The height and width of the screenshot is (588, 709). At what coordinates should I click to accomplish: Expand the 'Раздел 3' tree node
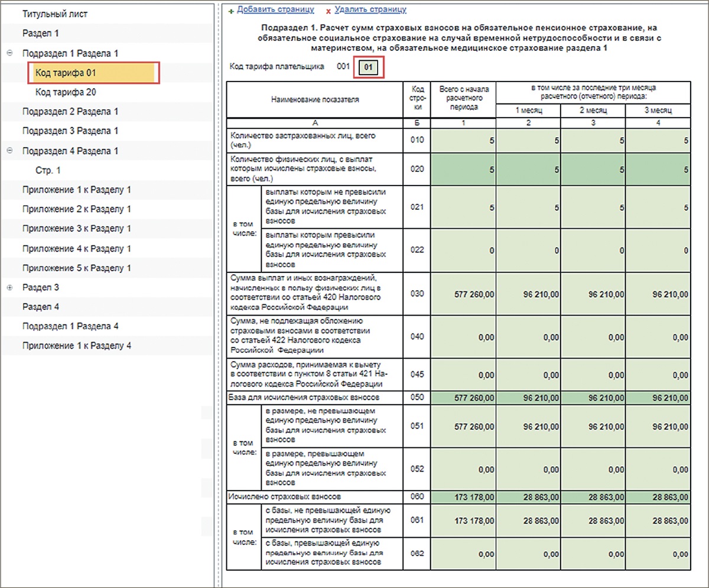click(9, 287)
